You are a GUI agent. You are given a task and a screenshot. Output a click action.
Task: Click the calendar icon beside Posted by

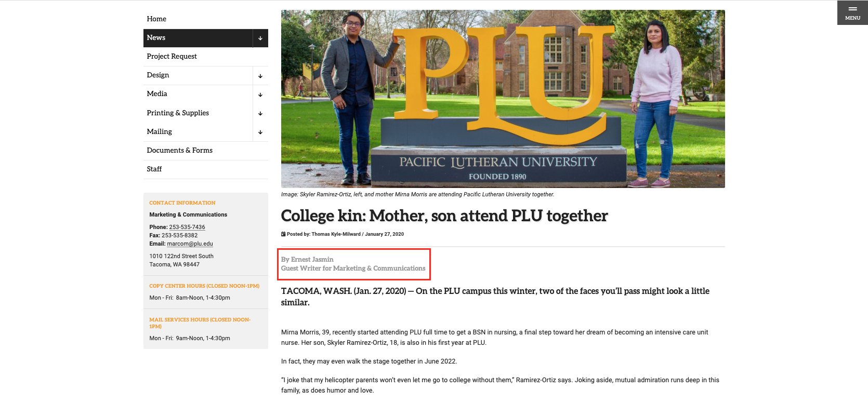click(x=283, y=234)
